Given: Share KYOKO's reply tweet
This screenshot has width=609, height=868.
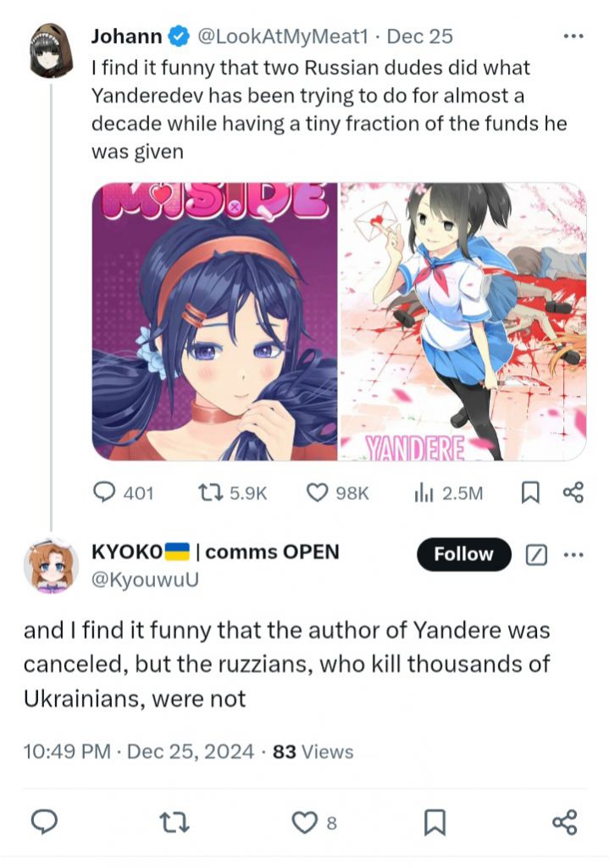Looking at the screenshot, I should coord(565,822).
